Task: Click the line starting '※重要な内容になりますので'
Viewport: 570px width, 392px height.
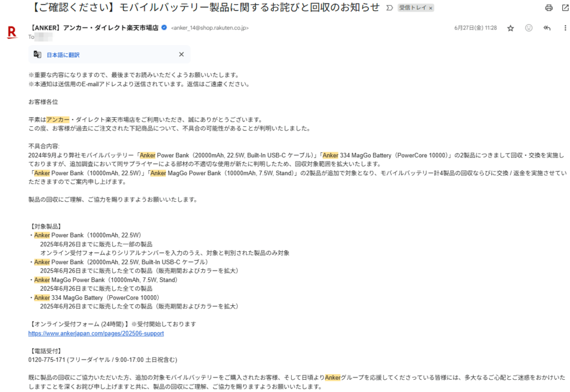Action: (134, 75)
